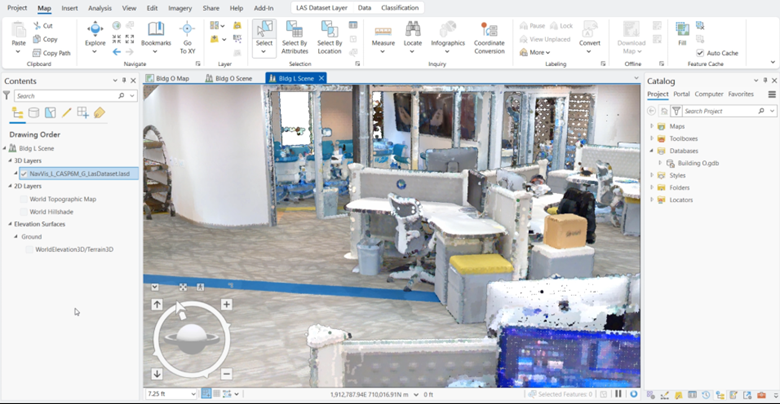The image size is (780, 404).
Task: Collapse the Elevation Surfaces group
Action: tap(10, 224)
